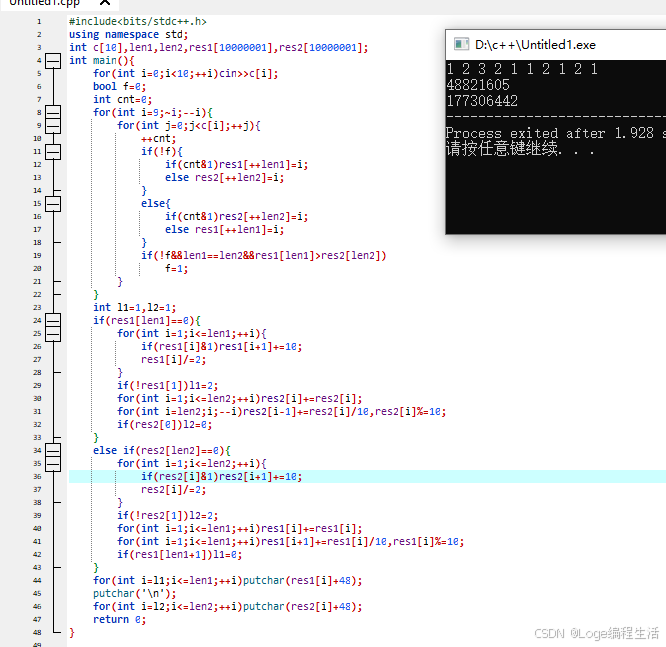This screenshot has height=647, width=666.
Task: Place cursor on '#include<bits/stdc++.h>' line
Action: 138,21
